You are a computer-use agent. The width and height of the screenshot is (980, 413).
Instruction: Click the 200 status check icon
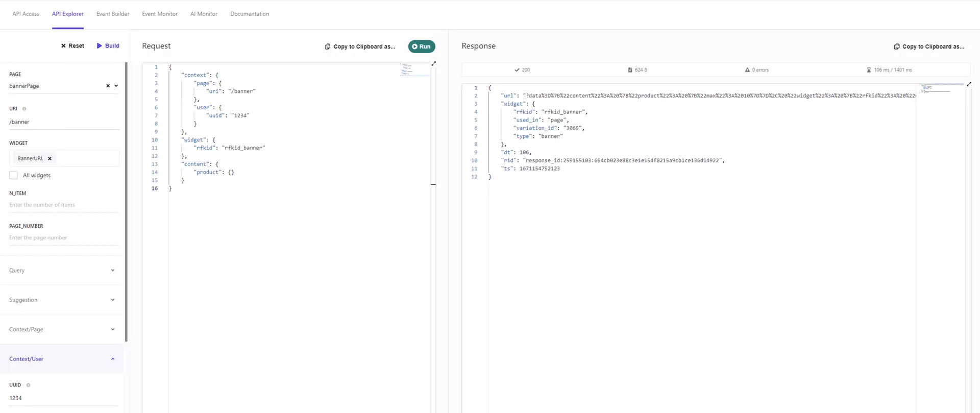(517, 70)
